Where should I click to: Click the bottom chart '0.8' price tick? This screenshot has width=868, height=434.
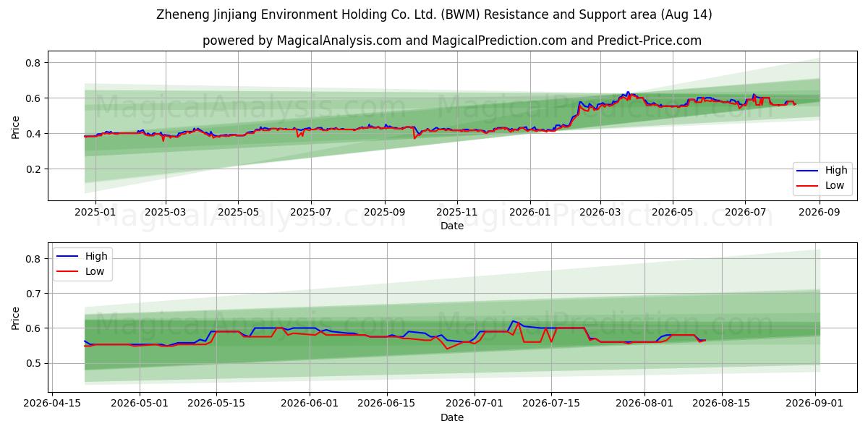pyautogui.click(x=35, y=258)
